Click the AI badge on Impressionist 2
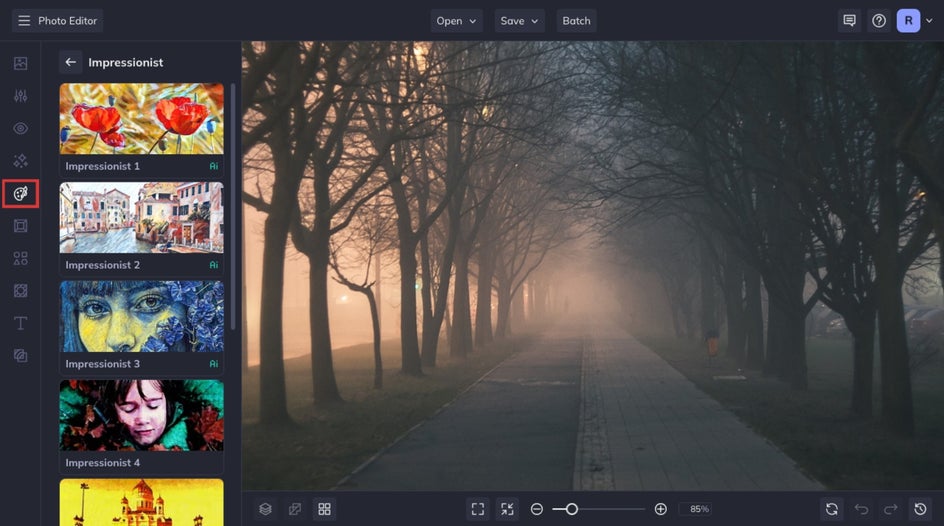 point(214,265)
